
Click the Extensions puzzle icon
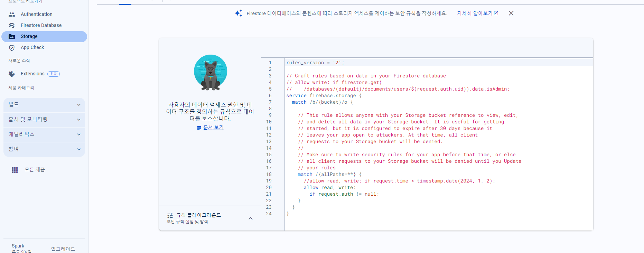tap(12, 74)
